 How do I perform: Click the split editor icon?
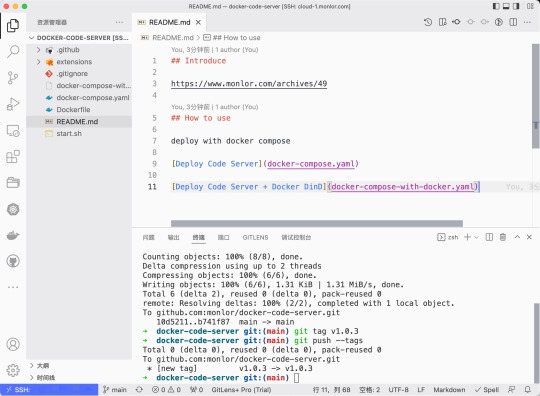pyautogui.click(x=513, y=22)
